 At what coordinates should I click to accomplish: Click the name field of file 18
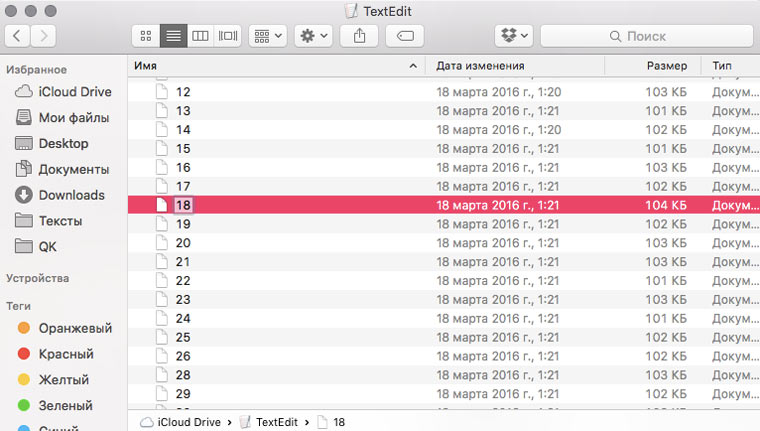click(183, 205)
